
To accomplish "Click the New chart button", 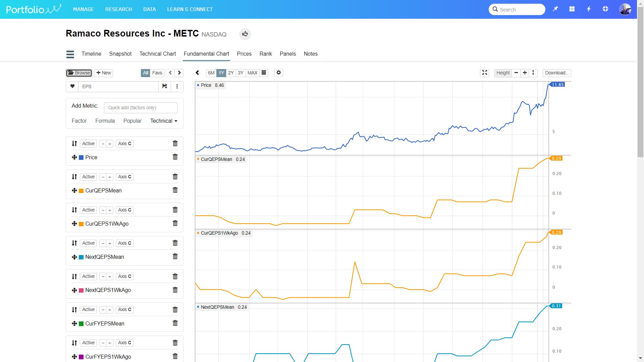I will tap(104, 73).
